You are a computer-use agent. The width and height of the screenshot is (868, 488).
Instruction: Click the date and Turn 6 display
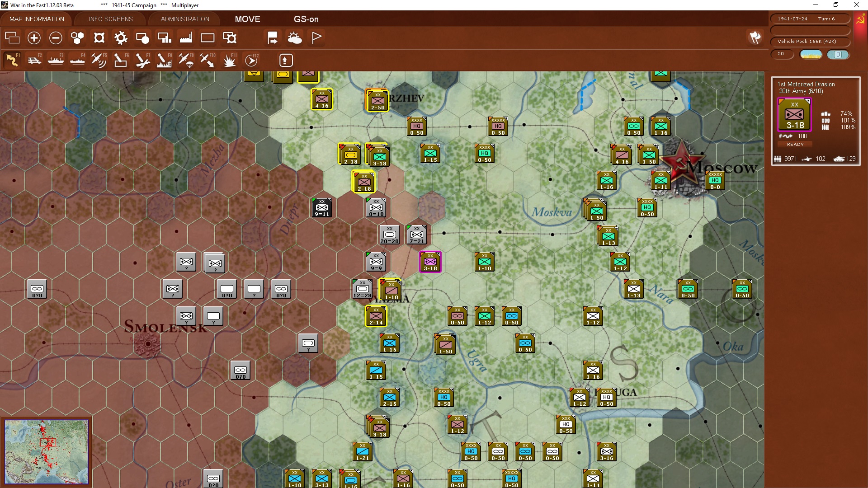(x=810, y=19)
